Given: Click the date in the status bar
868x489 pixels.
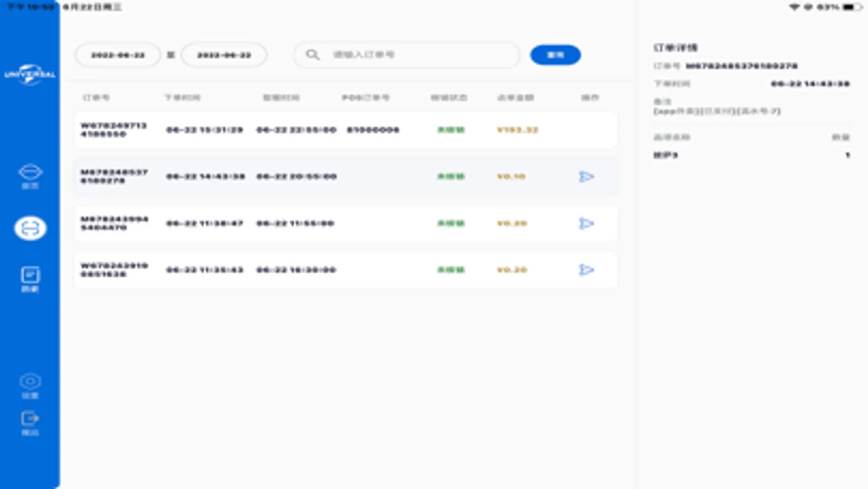Looking at the screenshot, I should tap(92, 7).
